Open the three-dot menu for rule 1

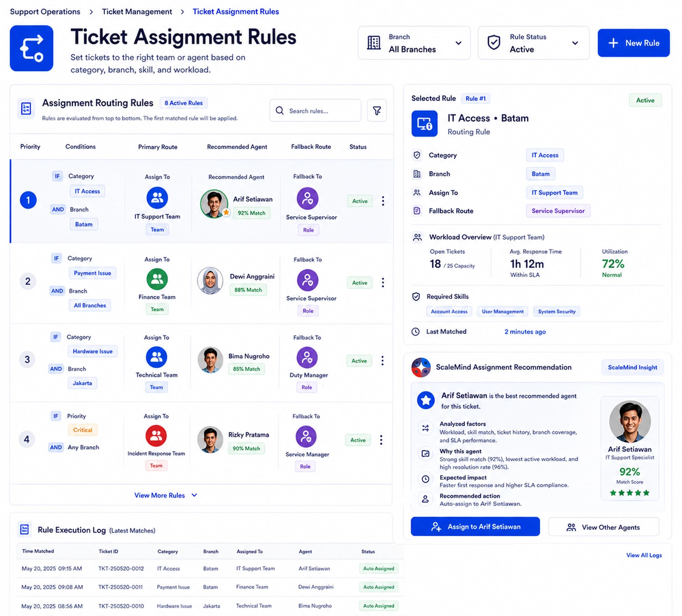(383, 201)
